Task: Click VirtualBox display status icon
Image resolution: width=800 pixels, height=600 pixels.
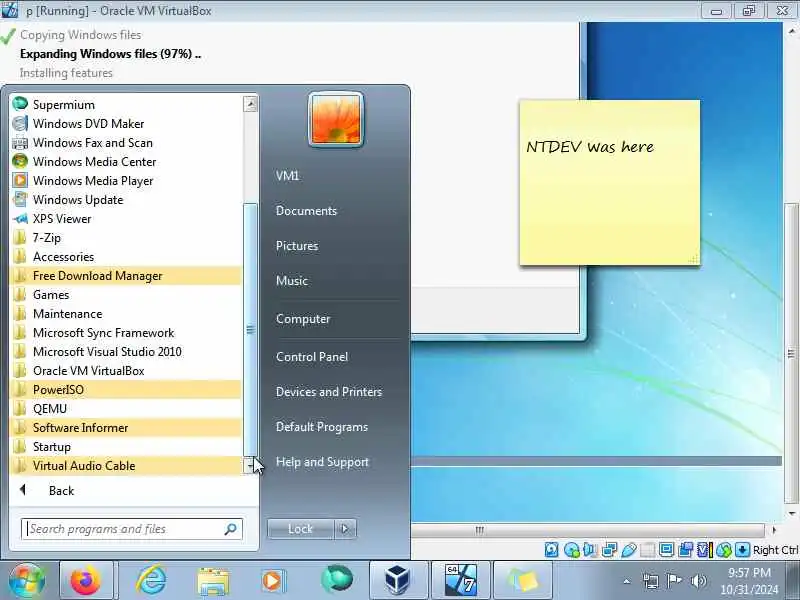Action: pyautogui.click(x=666, y=549)
